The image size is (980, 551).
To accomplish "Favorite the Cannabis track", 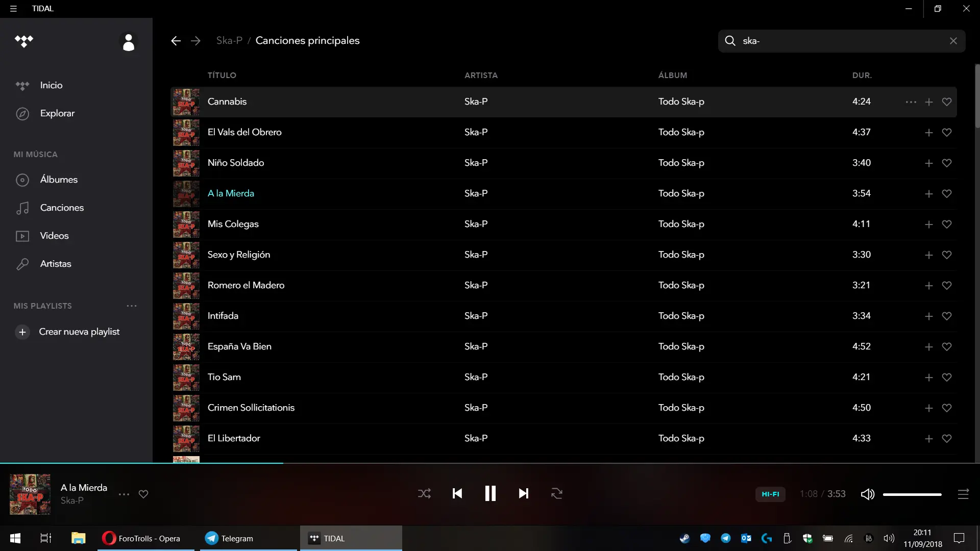I will tap(947, 102).
